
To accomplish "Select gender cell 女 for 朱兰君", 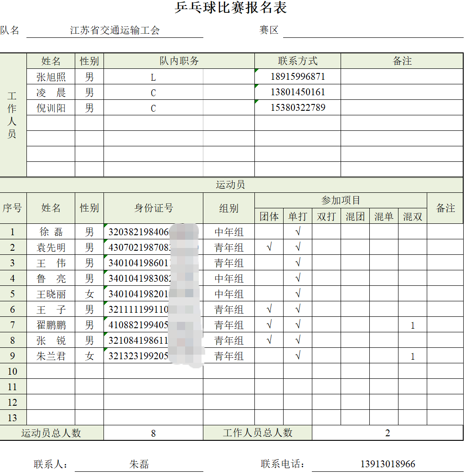I will (89, 356).
